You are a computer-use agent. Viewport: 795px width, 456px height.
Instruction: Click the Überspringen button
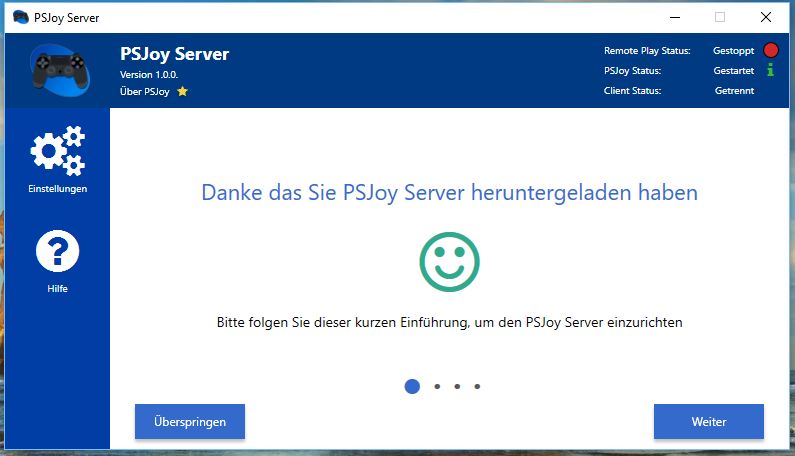coord(190,422)
